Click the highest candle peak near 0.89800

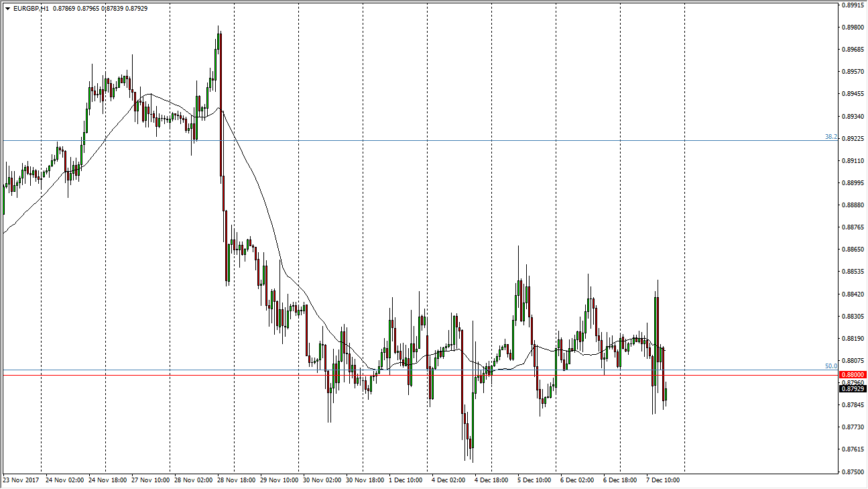point(218,28)
